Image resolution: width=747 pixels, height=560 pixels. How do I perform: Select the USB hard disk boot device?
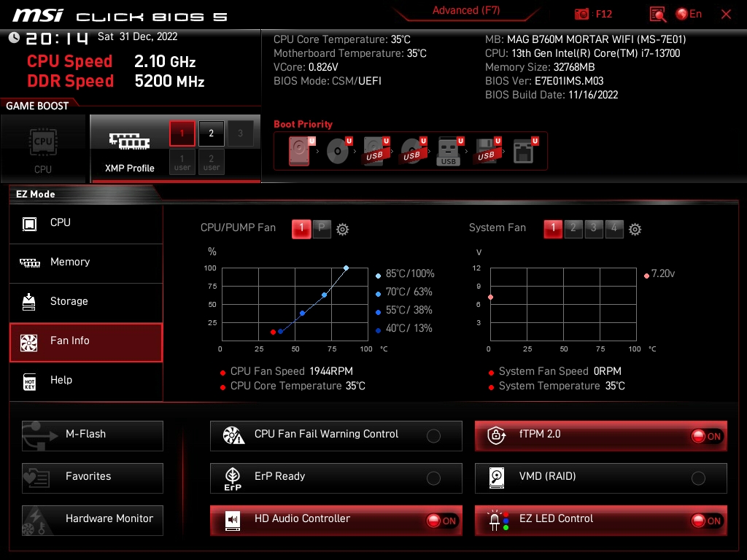pos(376,151)
